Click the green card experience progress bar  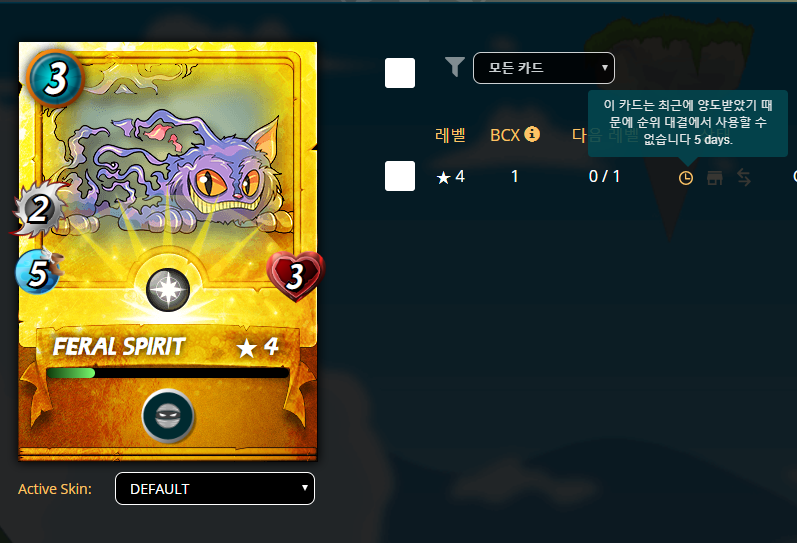point(168,373)
